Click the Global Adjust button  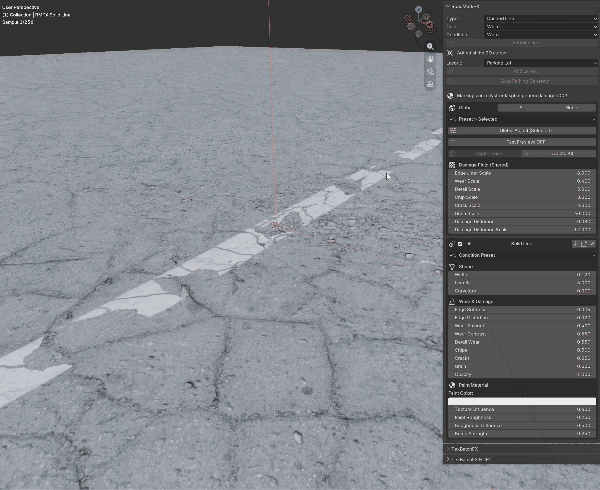coord(522,131)
